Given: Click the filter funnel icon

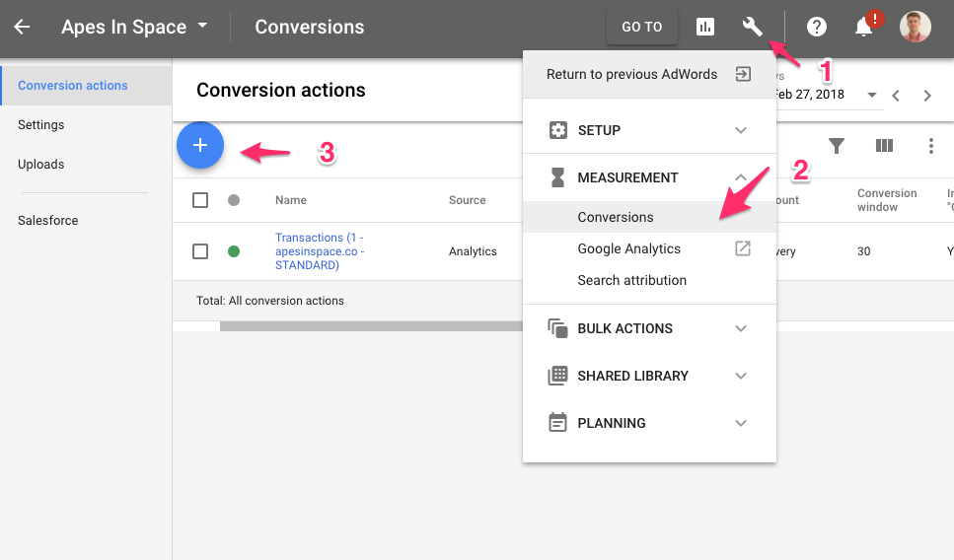Looking at the screenshot, I should click(x=837, y=145).
